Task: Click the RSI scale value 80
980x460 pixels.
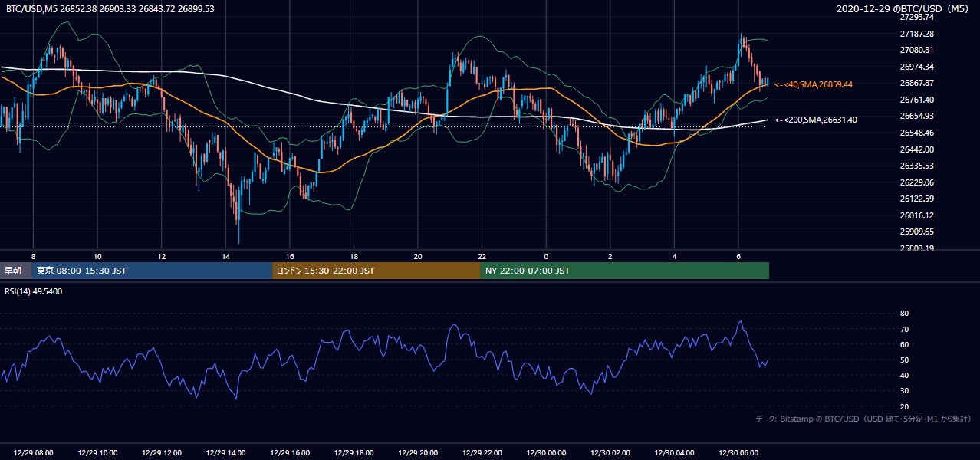Action: pos(904,314)
